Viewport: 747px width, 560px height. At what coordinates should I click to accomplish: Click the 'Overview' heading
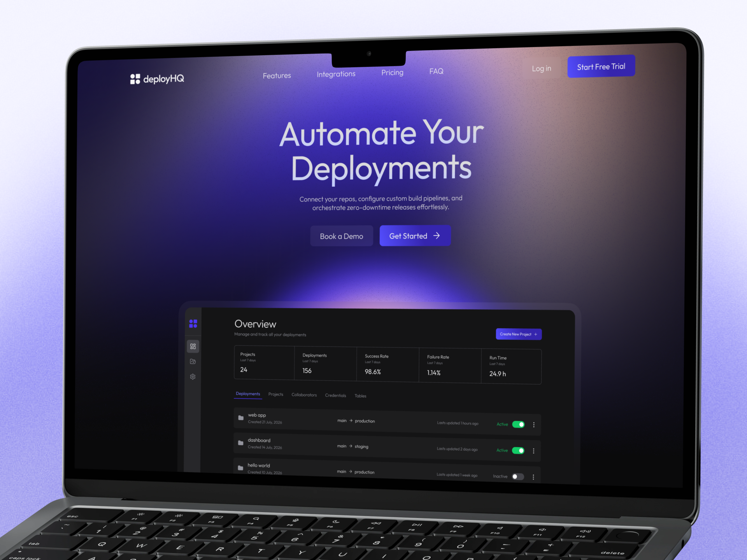(x=255, y=324)
